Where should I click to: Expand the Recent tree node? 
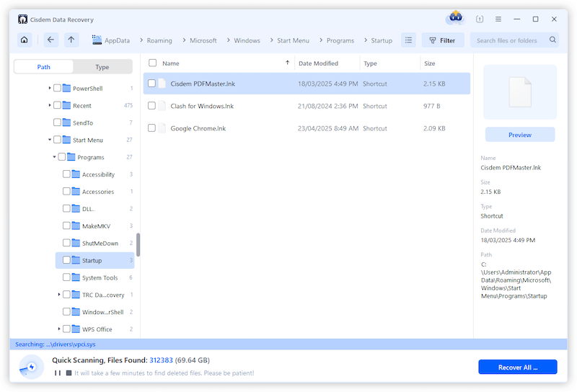point(50,105)
